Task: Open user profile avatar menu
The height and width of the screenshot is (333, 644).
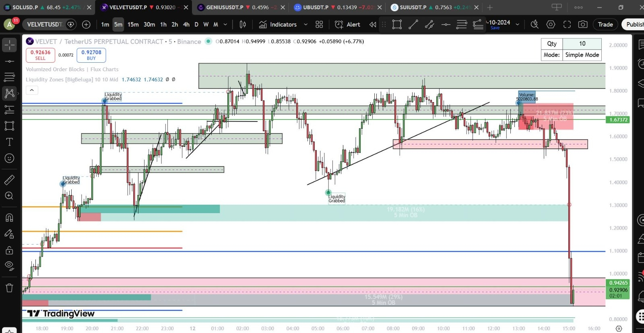Action: coord(9,24)
